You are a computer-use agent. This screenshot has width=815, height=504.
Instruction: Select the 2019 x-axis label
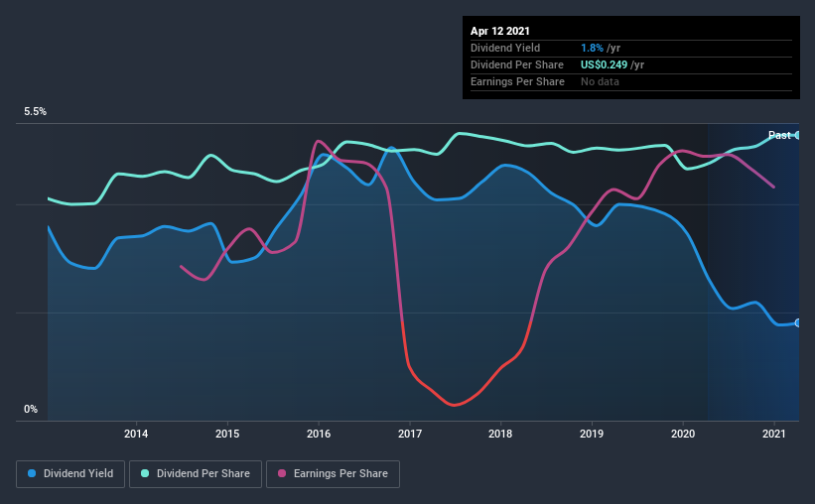[592, 434]
